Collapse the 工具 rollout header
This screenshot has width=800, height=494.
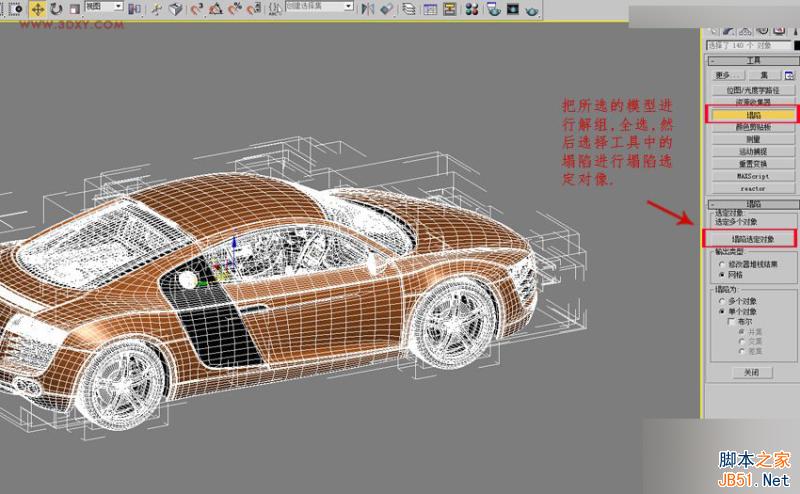point(753,60)
